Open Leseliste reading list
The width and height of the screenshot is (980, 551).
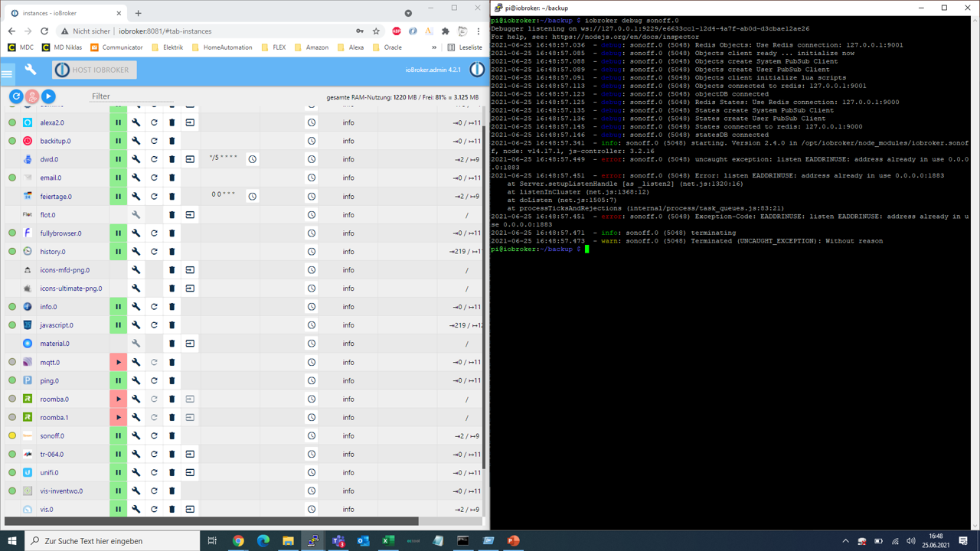click(x=465, y=47)
